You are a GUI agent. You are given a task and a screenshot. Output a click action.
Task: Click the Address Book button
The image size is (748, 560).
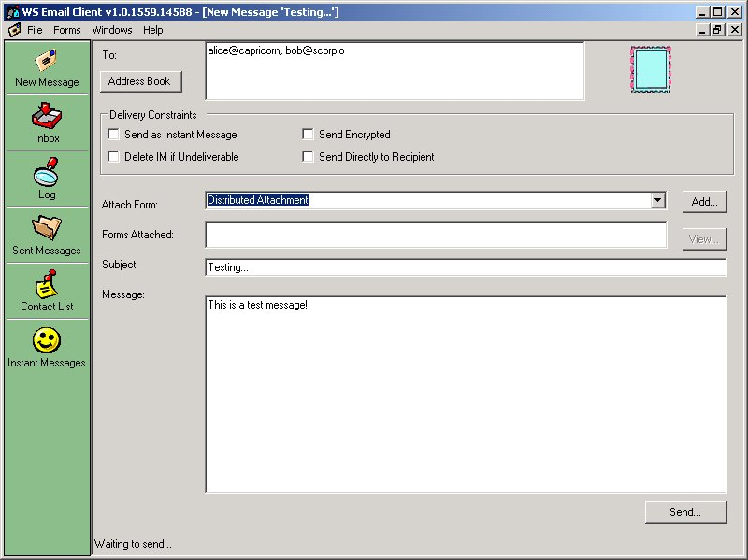pyautogui.click(x=139, y=81)
